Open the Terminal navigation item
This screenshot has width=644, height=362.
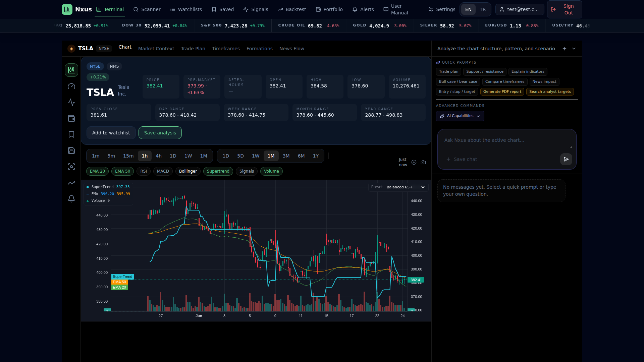[x=110, y=9]
